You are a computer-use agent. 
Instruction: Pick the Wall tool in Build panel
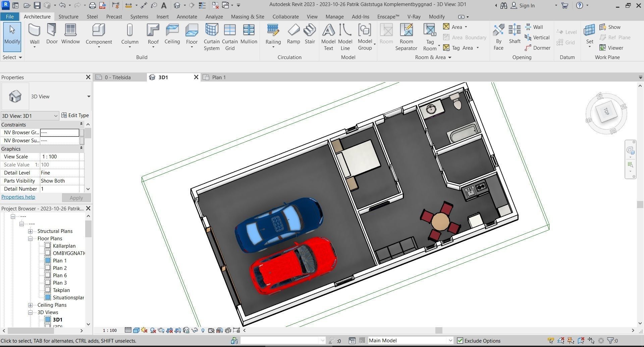(x=35, y=36)
